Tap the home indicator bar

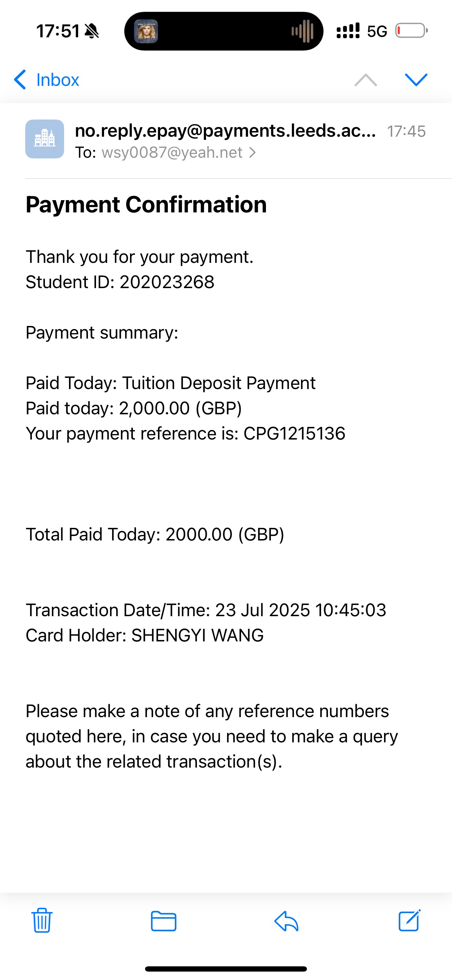click(226, 968)
